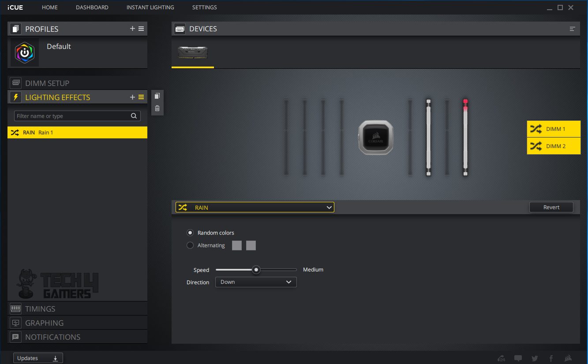
Task: Add a new profile with plus icon
Action: pos(132,29)
